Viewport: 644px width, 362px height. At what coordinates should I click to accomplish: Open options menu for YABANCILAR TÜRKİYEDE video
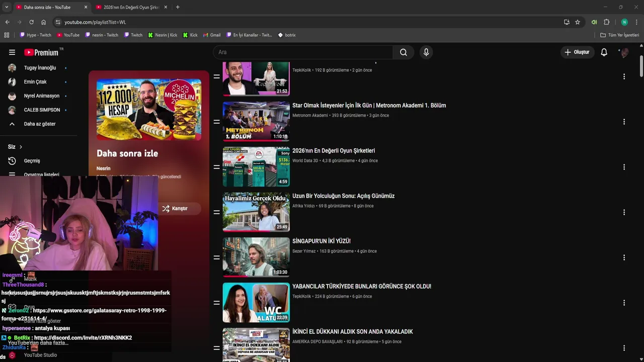624,303
